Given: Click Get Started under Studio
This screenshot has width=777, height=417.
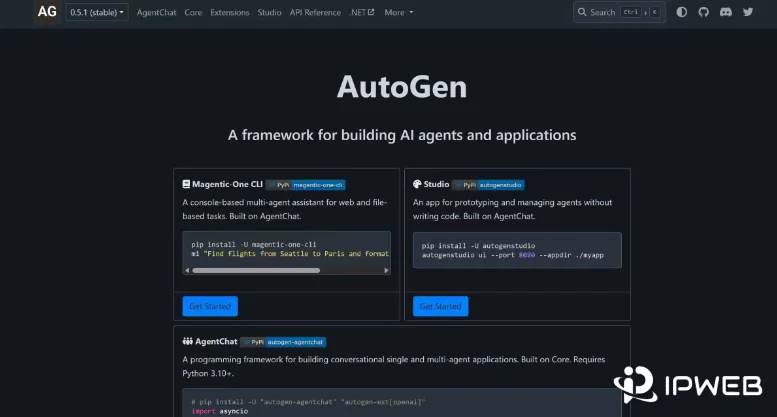Looking at the screenshot, I should [440, 306].
